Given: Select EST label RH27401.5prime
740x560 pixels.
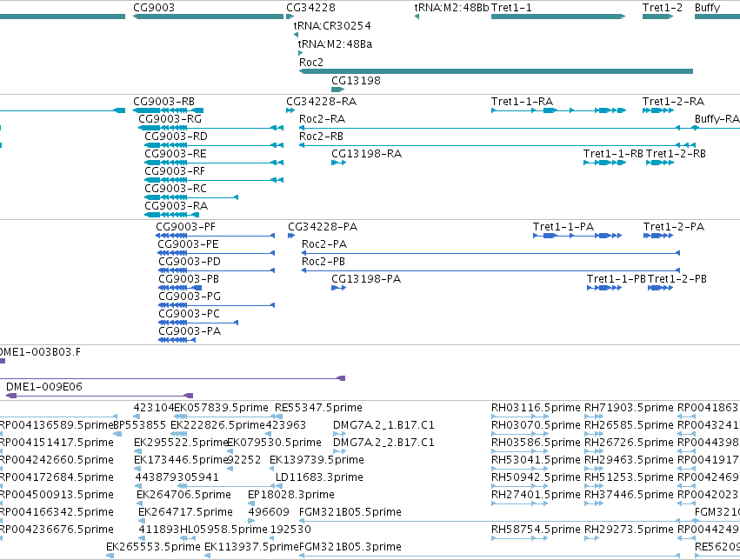Looking at the screenshot, I should (536, 495).
